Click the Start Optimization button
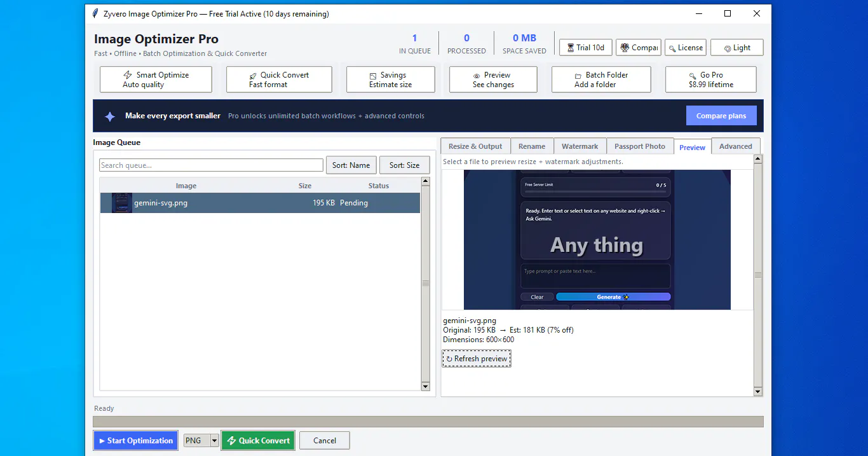The image size is (868, 456). pyautogui.click(x=135, y=441)
